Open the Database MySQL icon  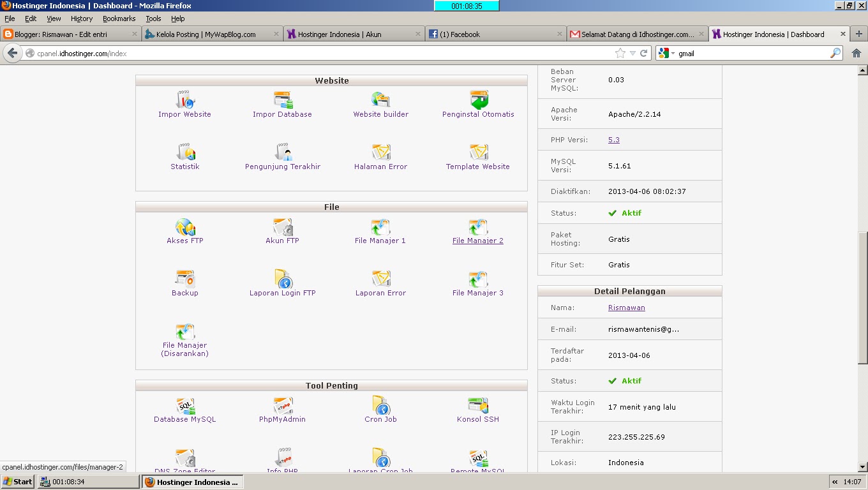coord(185,405)
